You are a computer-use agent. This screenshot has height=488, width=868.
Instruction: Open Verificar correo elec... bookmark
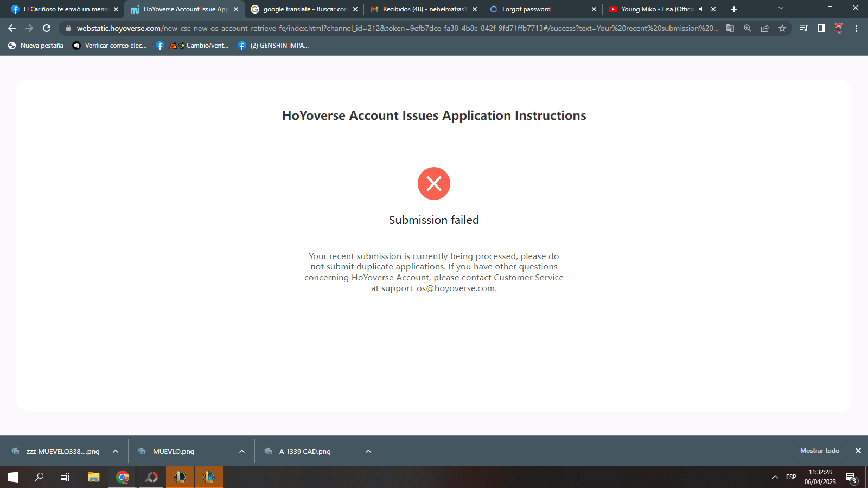(x=110, y=46)
